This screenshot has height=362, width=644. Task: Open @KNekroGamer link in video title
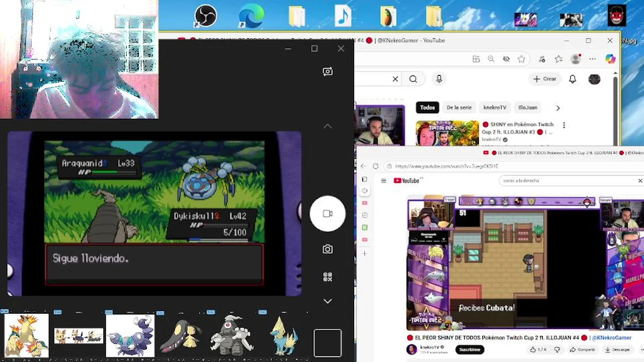tap(611, 338)
